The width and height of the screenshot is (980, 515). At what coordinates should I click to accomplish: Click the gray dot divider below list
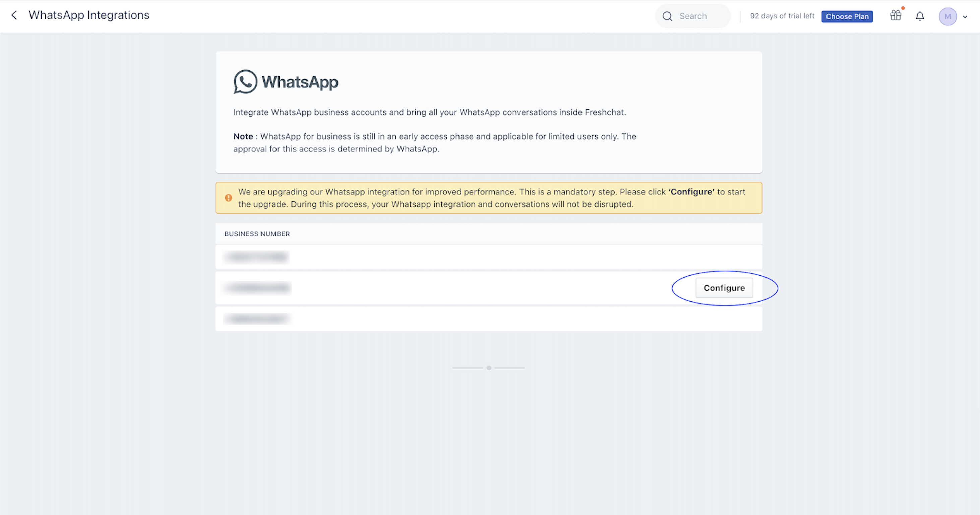[488, 368]
